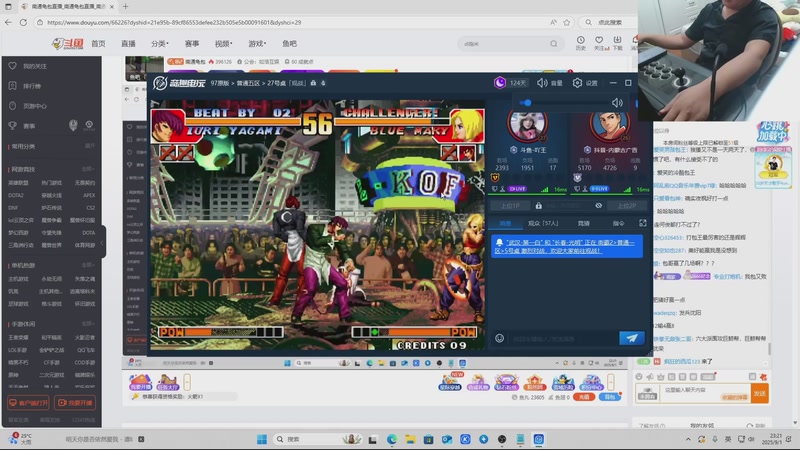Expand 单机热游 全部 link in sidebar
The width and height of the screenshot is (800, 450).
tap(87, 265)
